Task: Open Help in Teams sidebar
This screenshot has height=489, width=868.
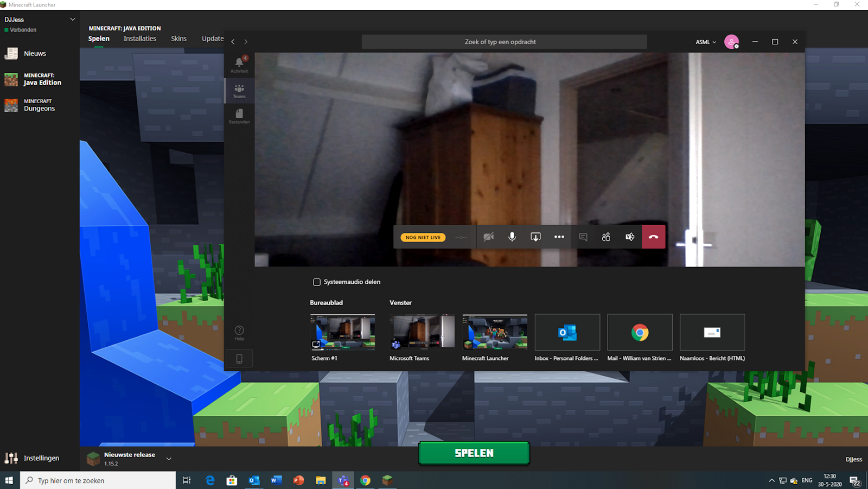Action: [239, 333]
